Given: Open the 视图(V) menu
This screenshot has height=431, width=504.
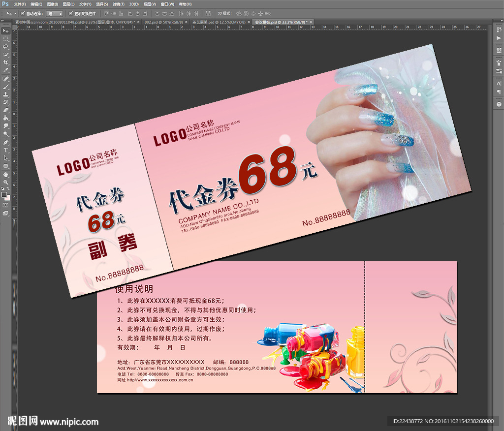Looking at the screenshot, I should (x=150, y=4).
